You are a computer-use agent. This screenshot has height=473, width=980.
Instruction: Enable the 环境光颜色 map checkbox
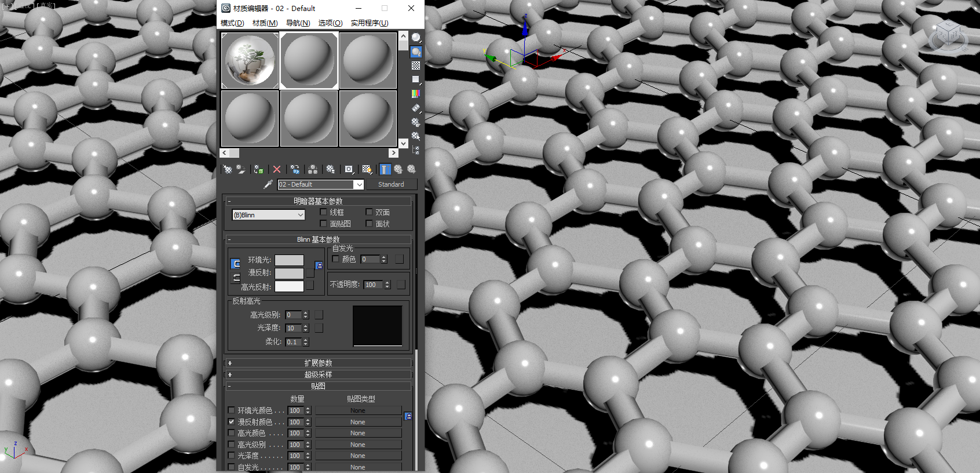click(232, 410)
